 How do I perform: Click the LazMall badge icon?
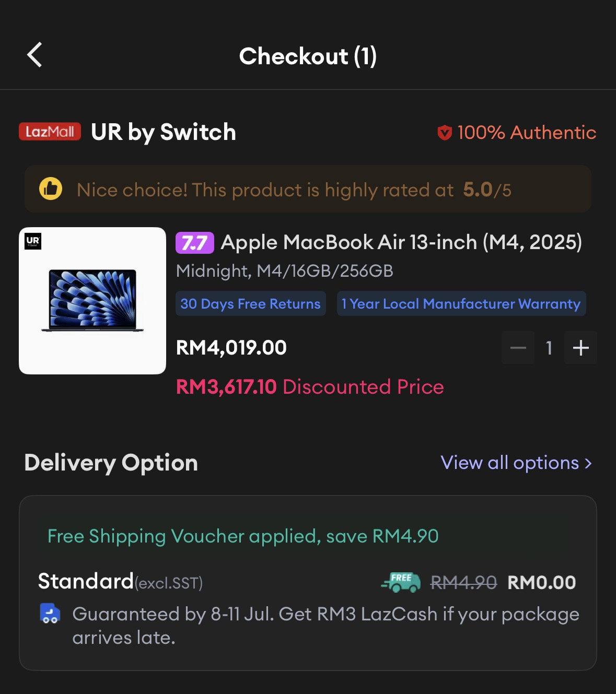point(50,132)
